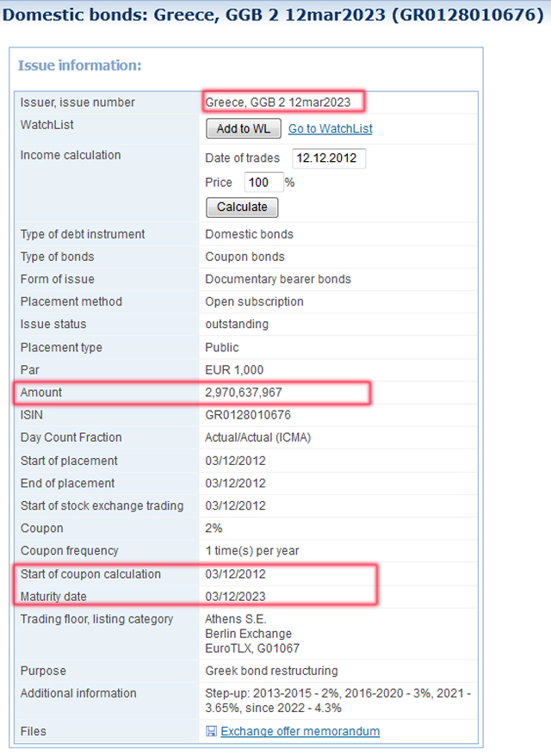Open the Go to WatchList link
Image resolution: width=551 pixels, height=756 pixels.
tap(330, 129)
